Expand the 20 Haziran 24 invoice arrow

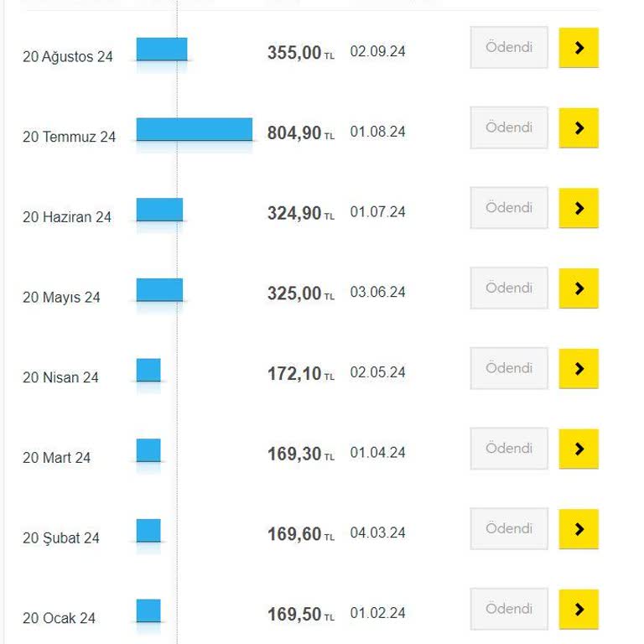(x=579, y=208)
